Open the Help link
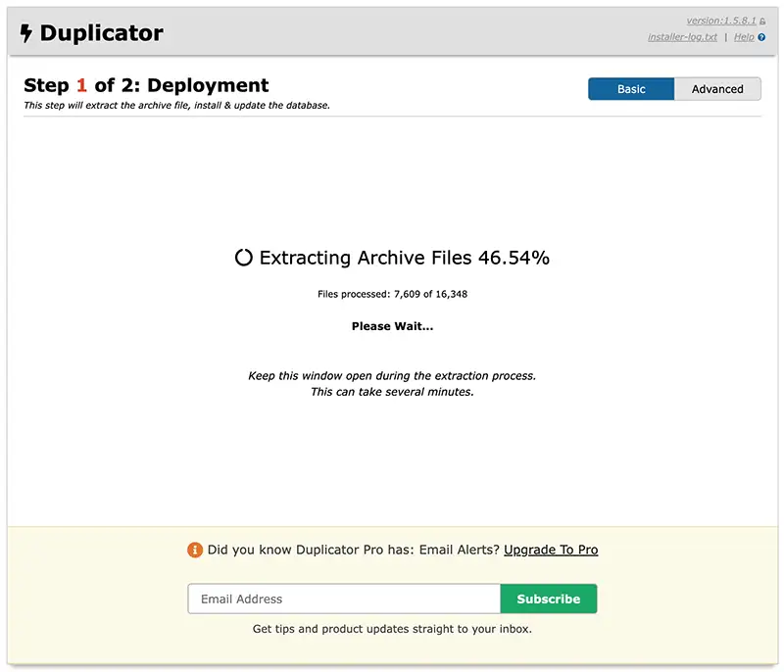The width and height of the screenshot is (784, 672). [744, 37]
